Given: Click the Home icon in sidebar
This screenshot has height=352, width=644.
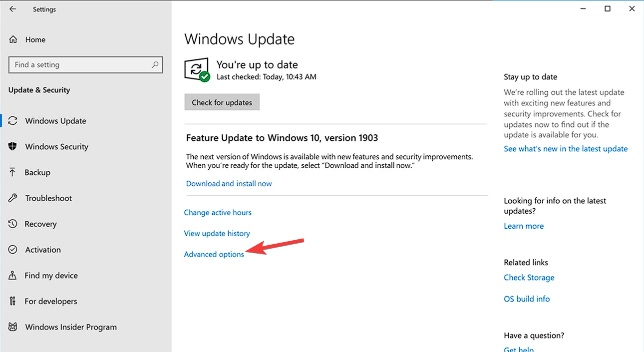Looking at the screenshot, I should coord(13,39).
